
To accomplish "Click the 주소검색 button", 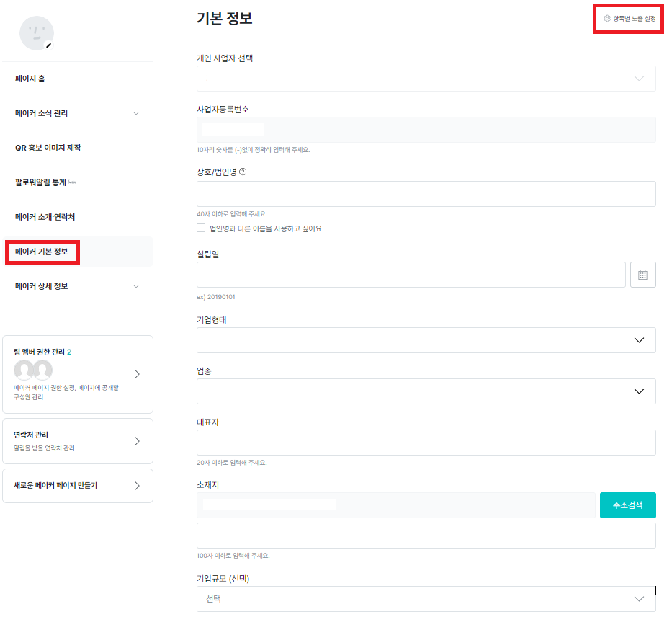I will tap(627, 505).
